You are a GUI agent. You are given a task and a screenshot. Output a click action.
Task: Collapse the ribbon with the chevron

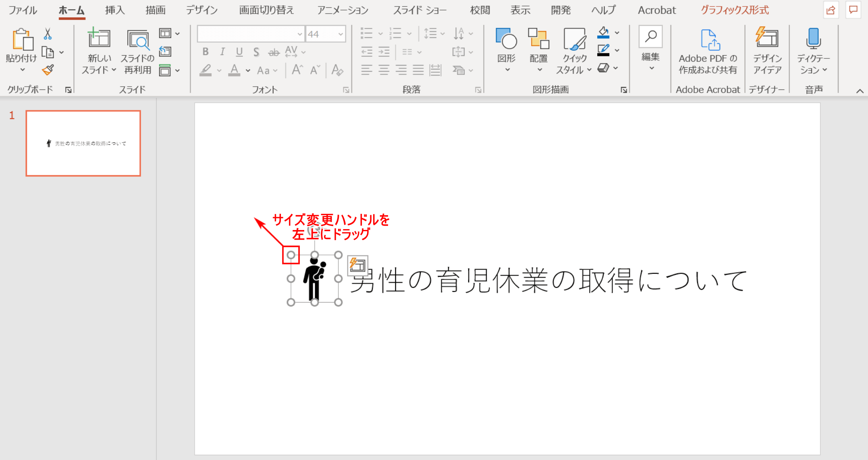pos(860,91)
